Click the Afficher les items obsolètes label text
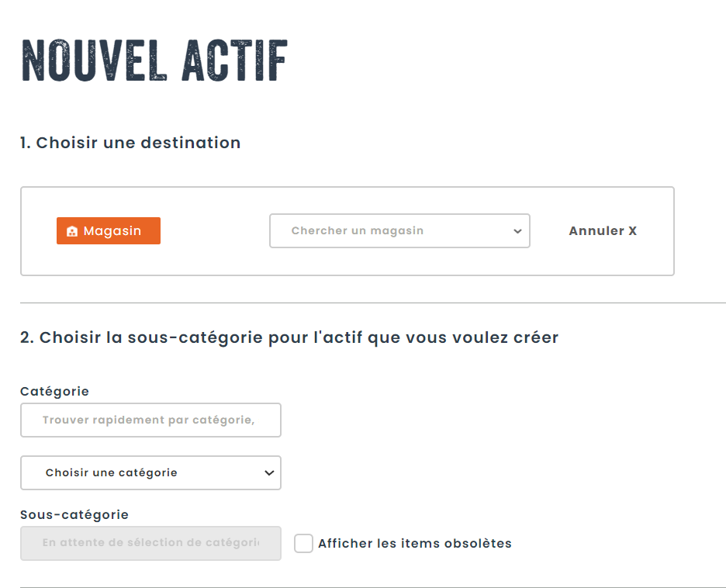Screen dimensions: 726x588 click(415, 543)
